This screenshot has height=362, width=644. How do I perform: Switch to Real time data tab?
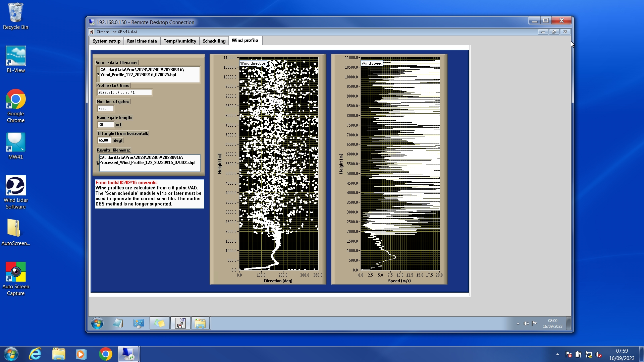tap(142, 41)
